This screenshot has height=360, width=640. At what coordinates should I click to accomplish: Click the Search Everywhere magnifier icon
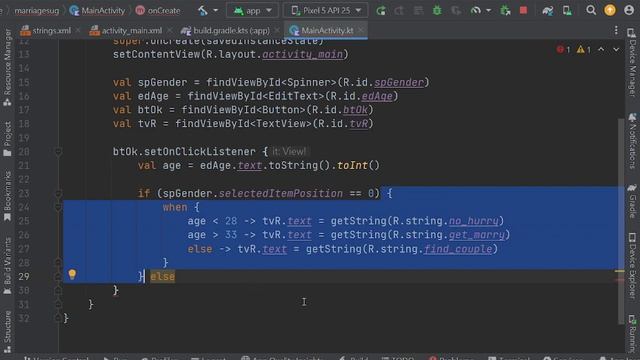pos(591,11)
